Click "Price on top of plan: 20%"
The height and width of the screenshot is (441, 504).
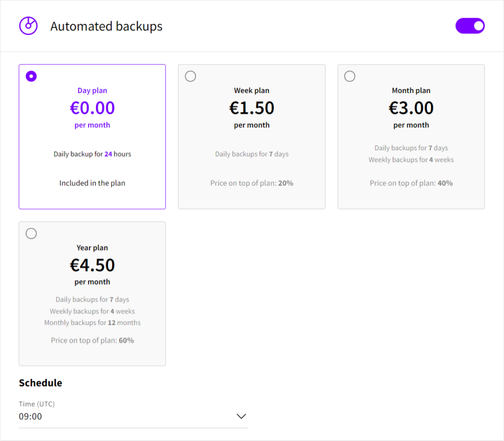(x=252, y=183)
